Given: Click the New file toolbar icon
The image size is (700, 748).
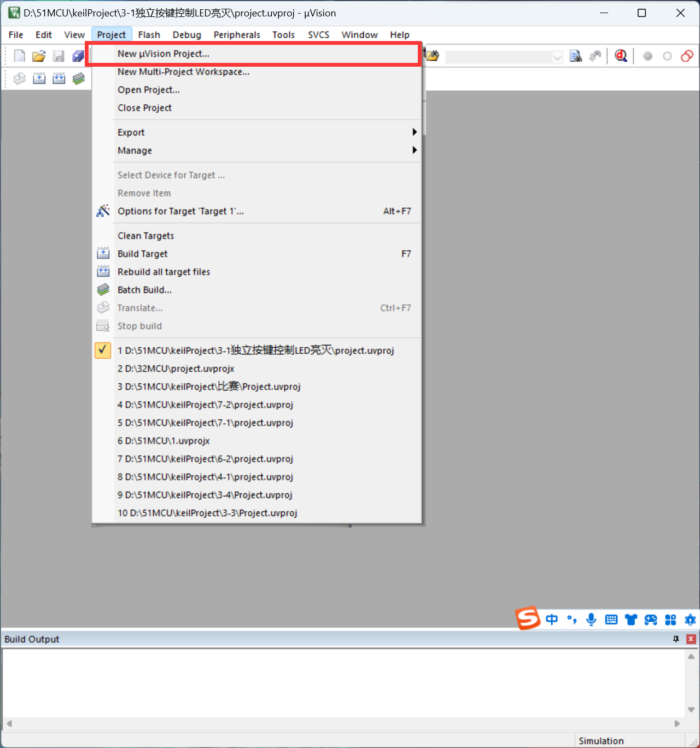Looking at the screenshot, I should [20, 56].
